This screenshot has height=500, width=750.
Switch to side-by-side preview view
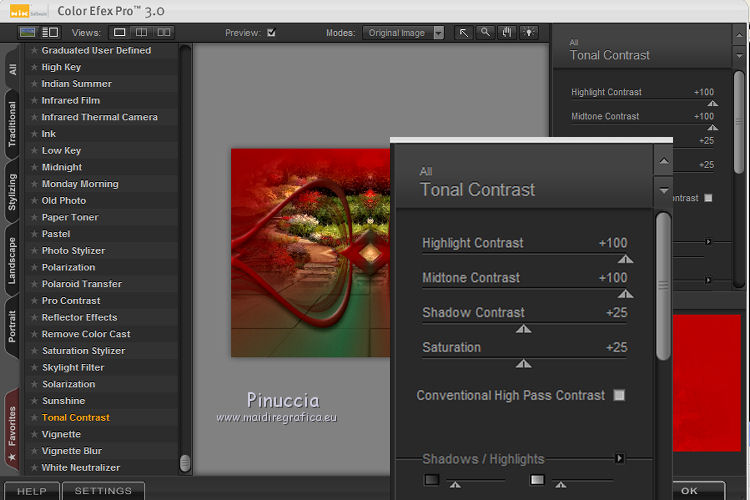coord(163,33)
